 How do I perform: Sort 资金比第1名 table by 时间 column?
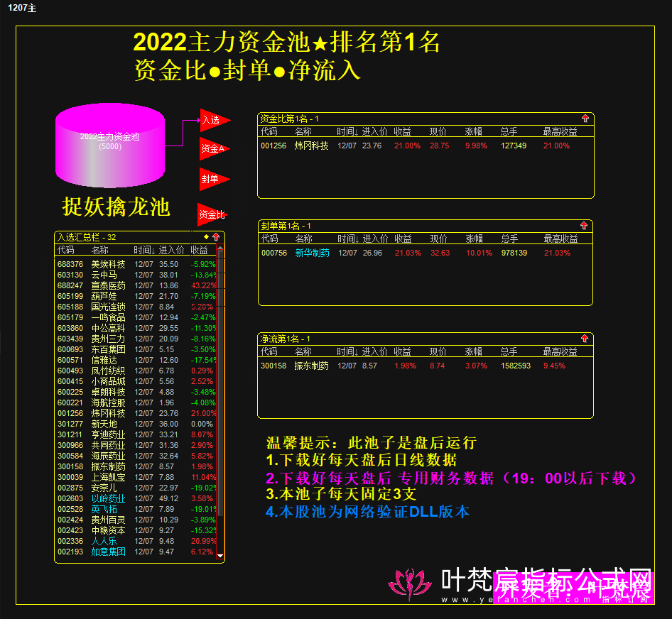[347, 131]
